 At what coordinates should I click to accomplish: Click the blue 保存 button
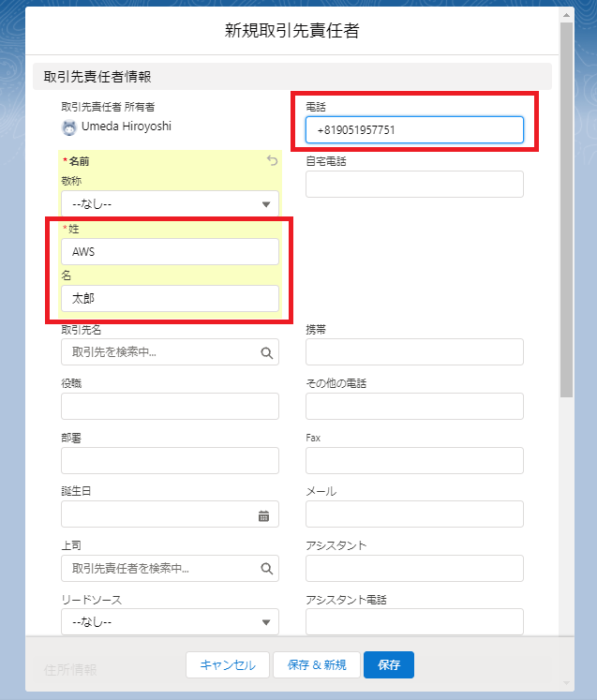pos(389,664)
